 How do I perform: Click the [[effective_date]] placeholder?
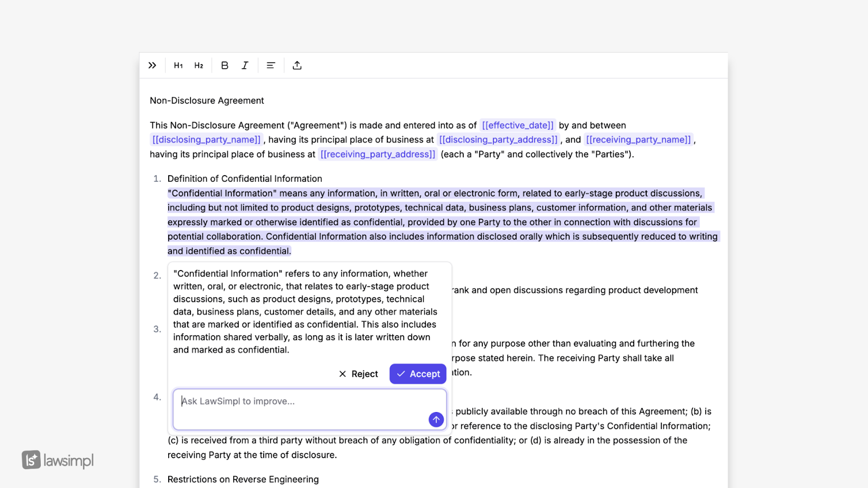click(x=518, y=125)
